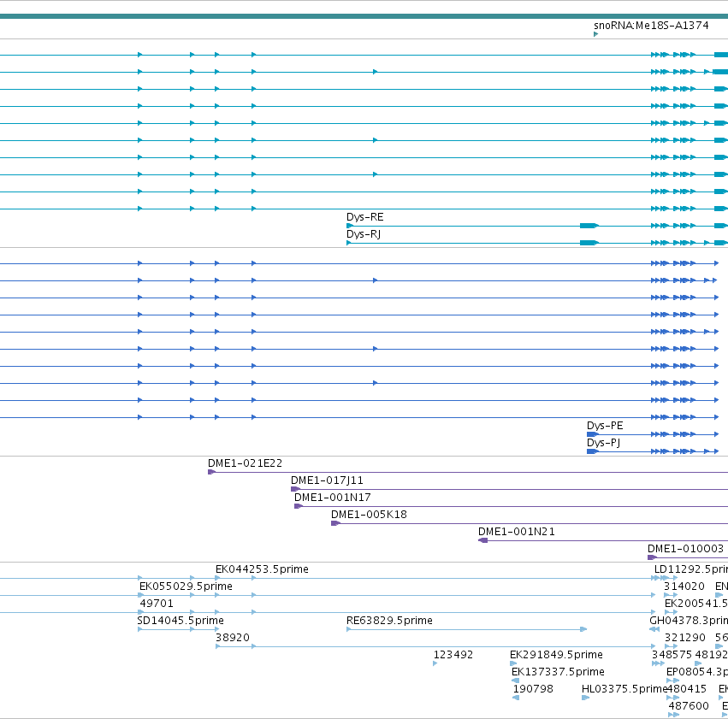Select the arrow glyph below EK137337.5prime
Screen dimensions: 728x719
(515, 681)
